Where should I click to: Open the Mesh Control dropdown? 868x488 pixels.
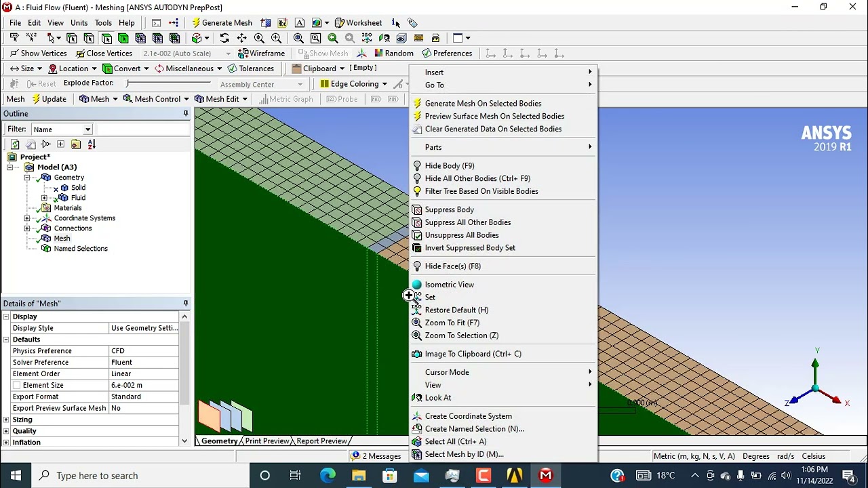point(156,99)
